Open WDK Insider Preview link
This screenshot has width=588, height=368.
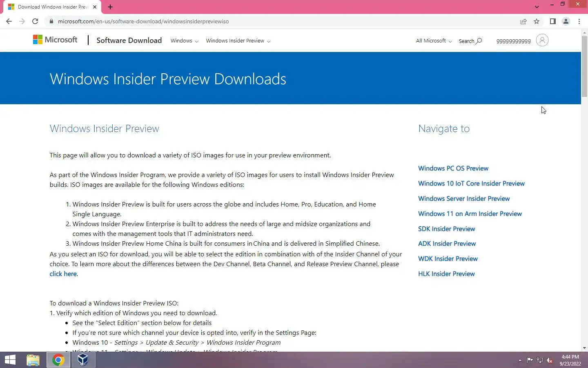[x=448, y=259]
